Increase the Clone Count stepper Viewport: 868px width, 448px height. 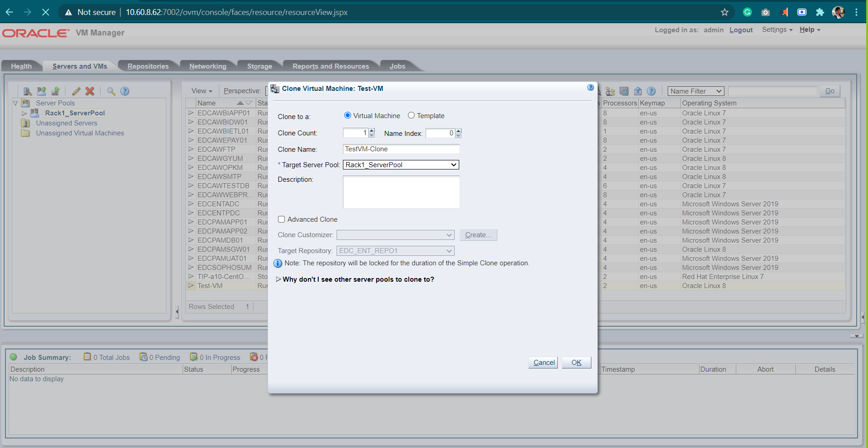click(x=372, y=131)
